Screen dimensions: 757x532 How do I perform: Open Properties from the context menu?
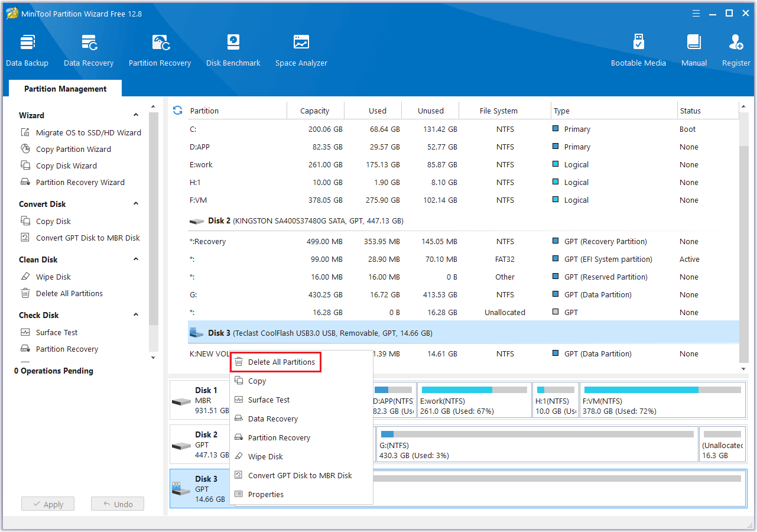[x=301, y=494]
